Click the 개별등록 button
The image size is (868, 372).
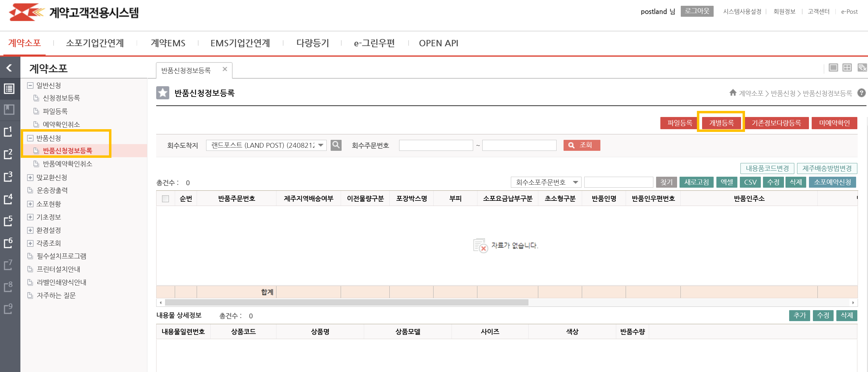(721, 123)
